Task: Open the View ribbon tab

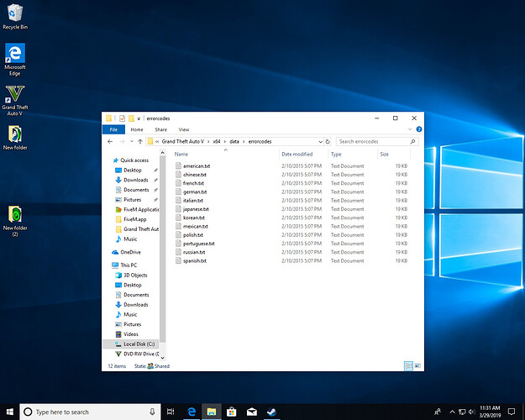Action: pos(183,129)
